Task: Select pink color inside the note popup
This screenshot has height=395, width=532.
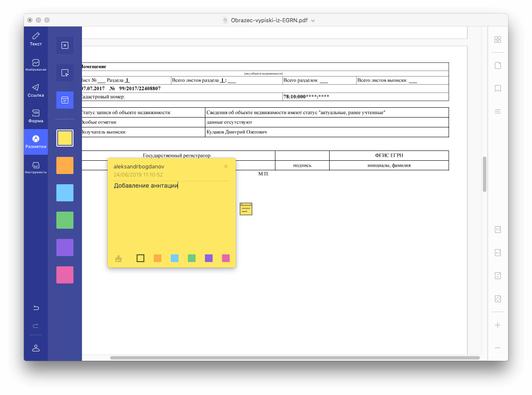Action: click(226, 258)
